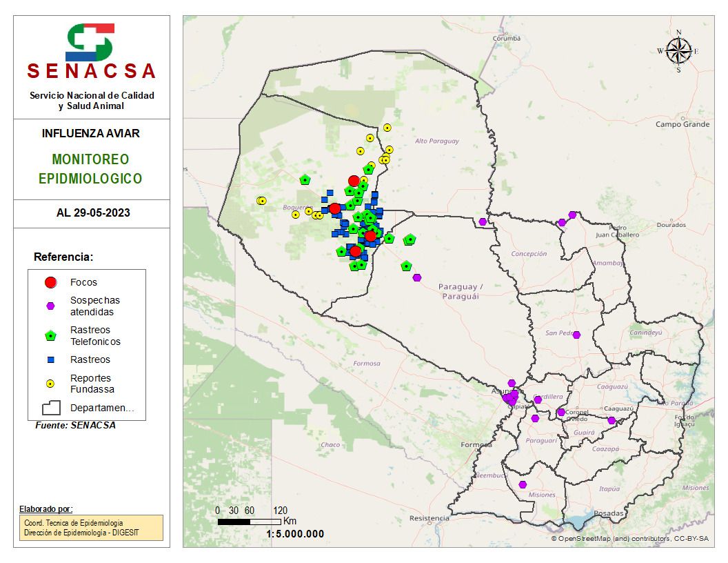This screenshot has height=563, width=728.
Task: Click the 1:5.000.000 scale ratio text
Action: tap(295, 534)
